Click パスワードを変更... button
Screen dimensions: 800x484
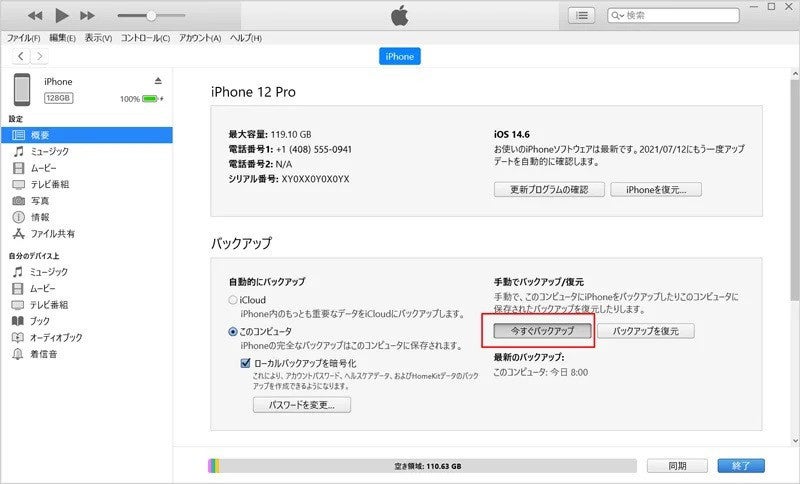[x=302, y=405]
